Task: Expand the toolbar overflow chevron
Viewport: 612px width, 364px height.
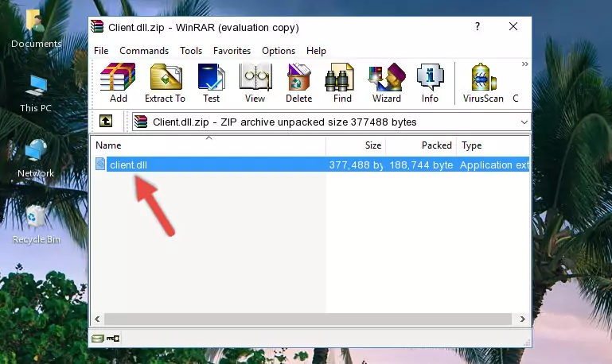Action: click(x=525, y=64)
